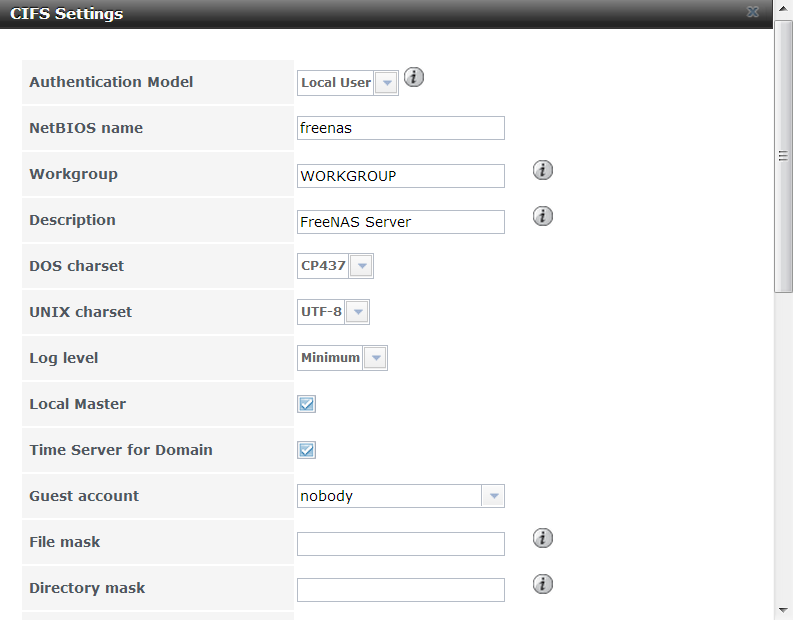Click the File mask info icon

[x=543, y=538]
